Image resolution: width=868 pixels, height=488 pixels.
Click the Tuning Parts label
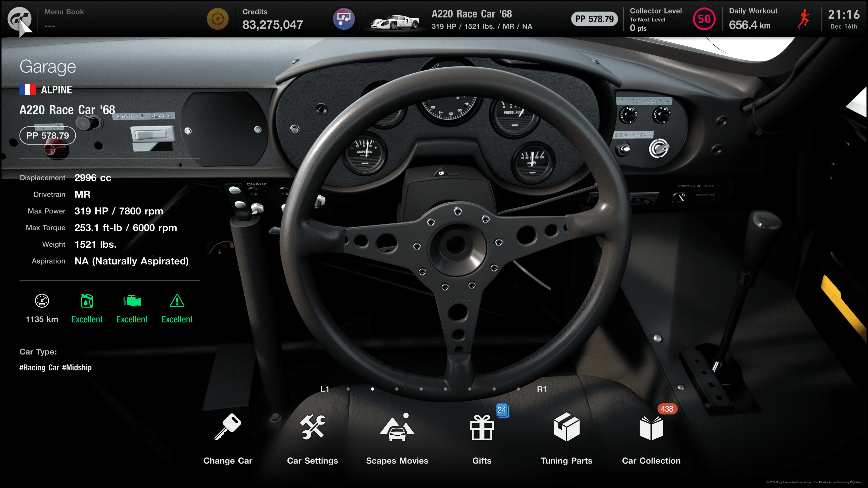(566, 461)
